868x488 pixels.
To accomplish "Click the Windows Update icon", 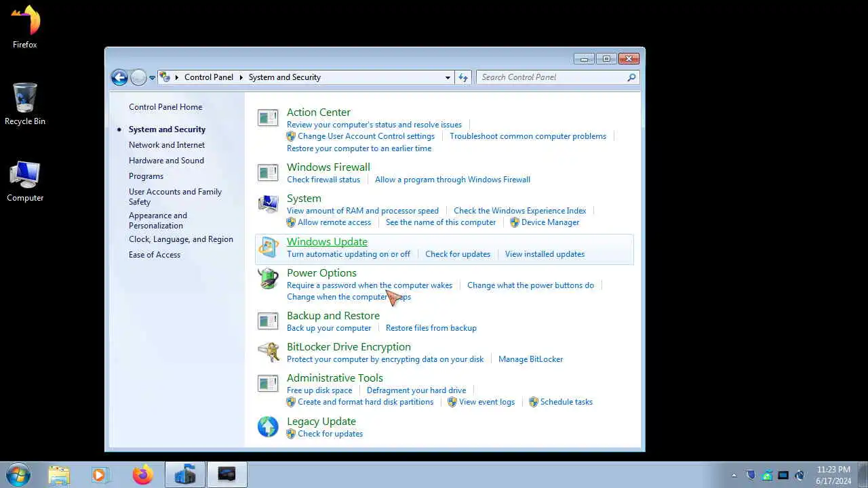I will click(x=268, y=247).
